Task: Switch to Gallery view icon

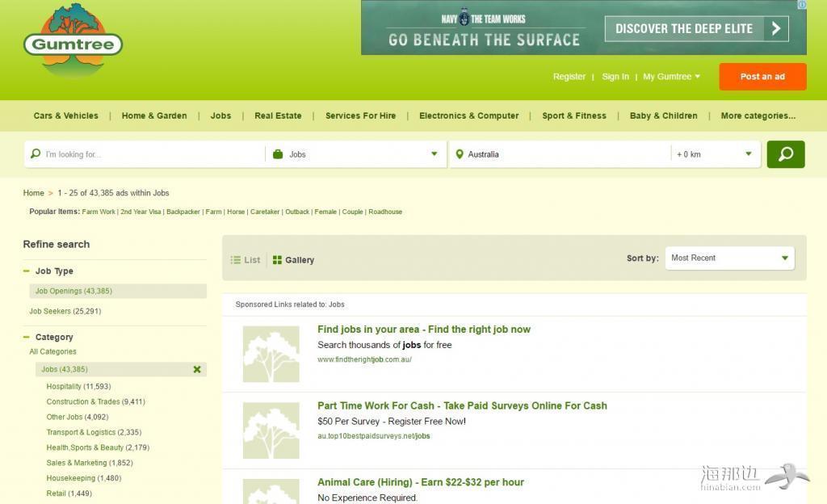Action: (277, 260)
